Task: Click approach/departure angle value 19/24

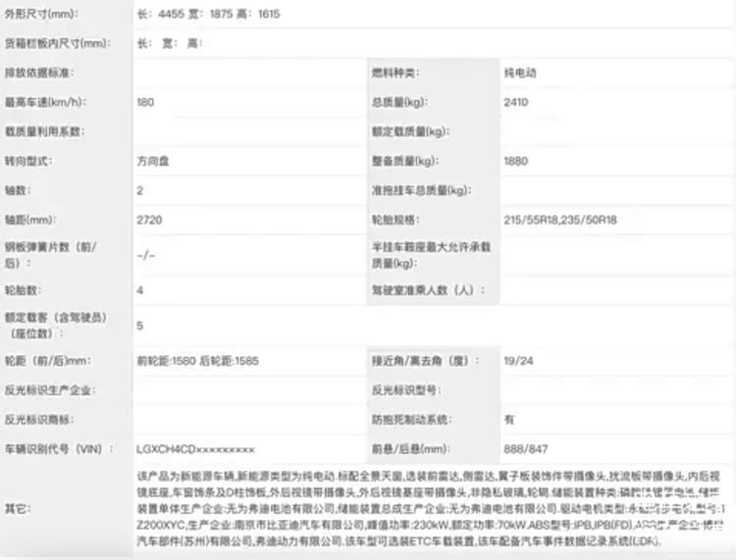Action: [x=517, y=360]
